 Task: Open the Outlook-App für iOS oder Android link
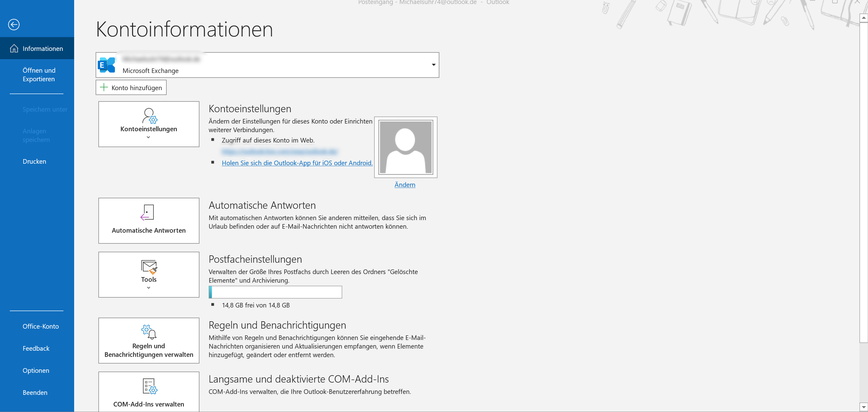[x=297, y=163]
